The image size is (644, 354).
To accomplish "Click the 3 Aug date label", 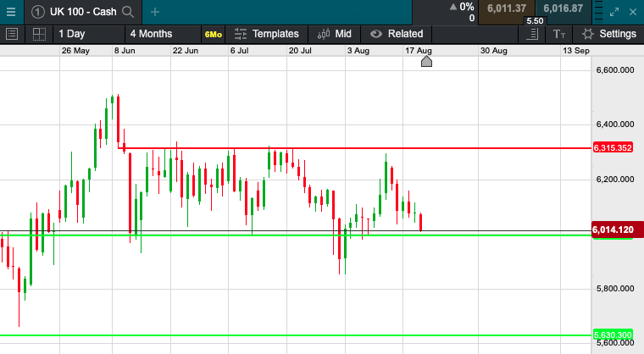I will (x=358, y=51).
